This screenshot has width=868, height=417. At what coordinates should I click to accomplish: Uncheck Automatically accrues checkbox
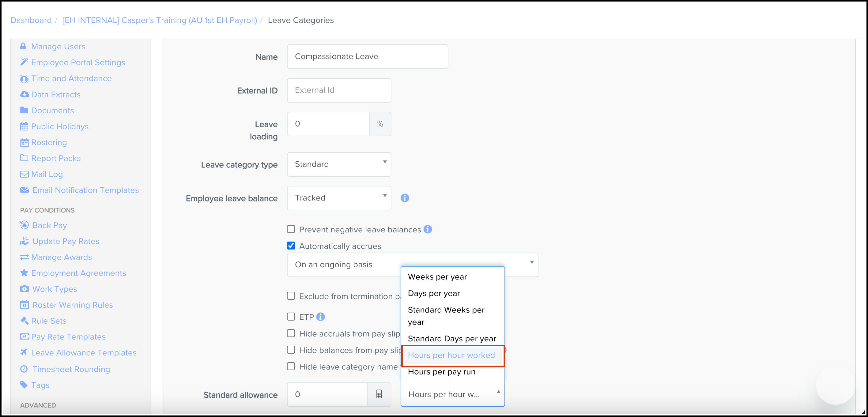tap(291, 246)
